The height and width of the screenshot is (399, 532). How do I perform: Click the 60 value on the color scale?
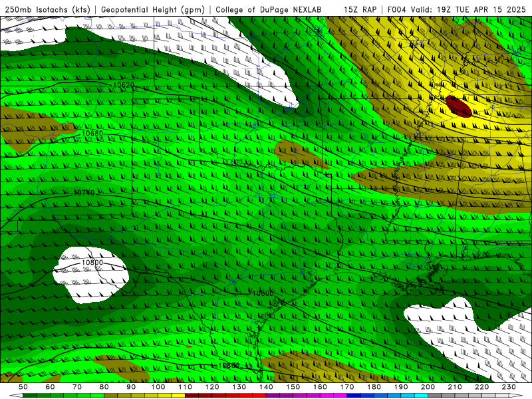[x=50, y=387]
